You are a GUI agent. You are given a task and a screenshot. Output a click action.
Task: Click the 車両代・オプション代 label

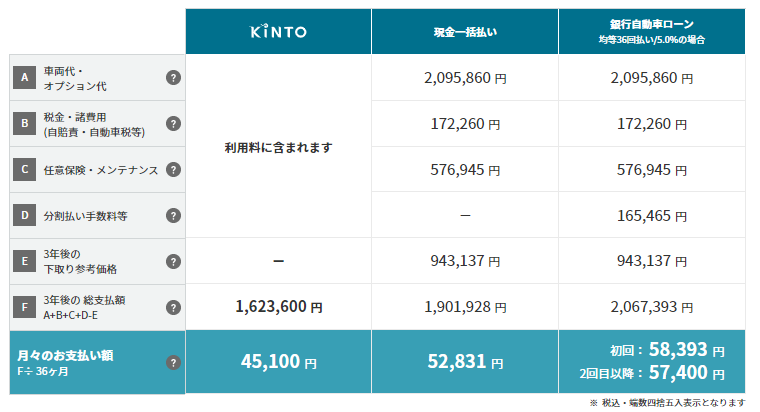[75, 79]
